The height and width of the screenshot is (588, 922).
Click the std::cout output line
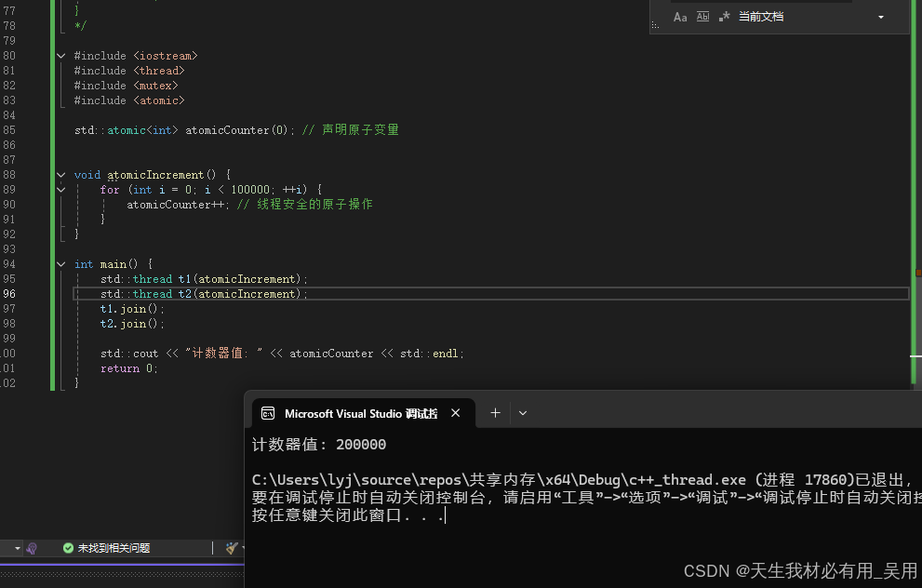[282, 354]
